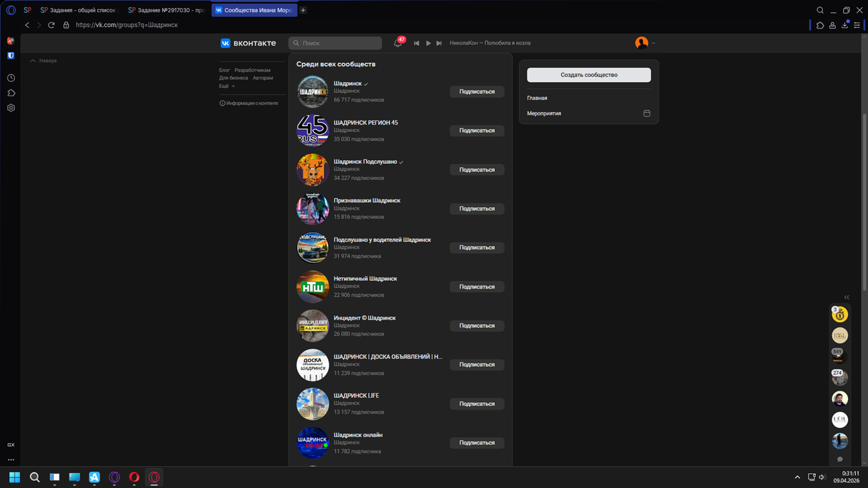Open the browser profile account icon
Viewport: 868px width, 488px height.
pos(832,25)
